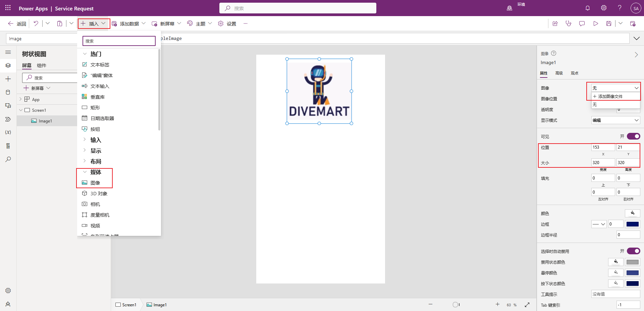The image size is (644, 311).
Task: Open the magnifier search icon in the left rail
Action: (8, 159)
